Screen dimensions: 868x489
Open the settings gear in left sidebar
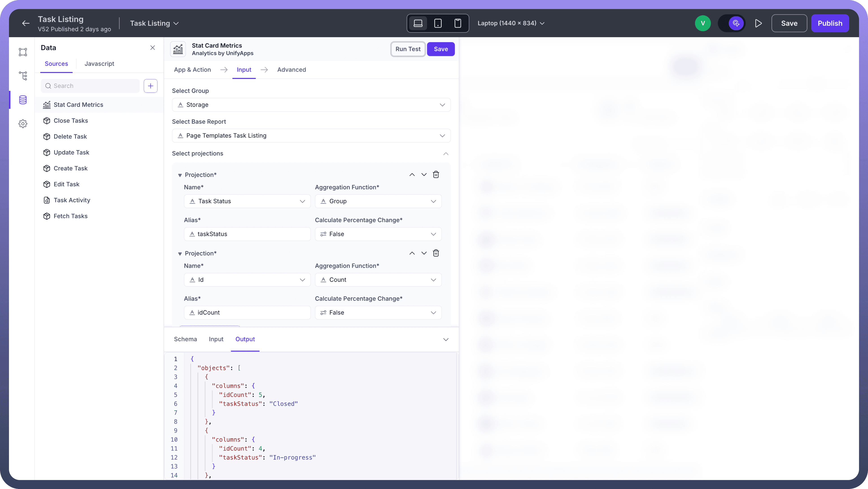[x=23, y=124]
